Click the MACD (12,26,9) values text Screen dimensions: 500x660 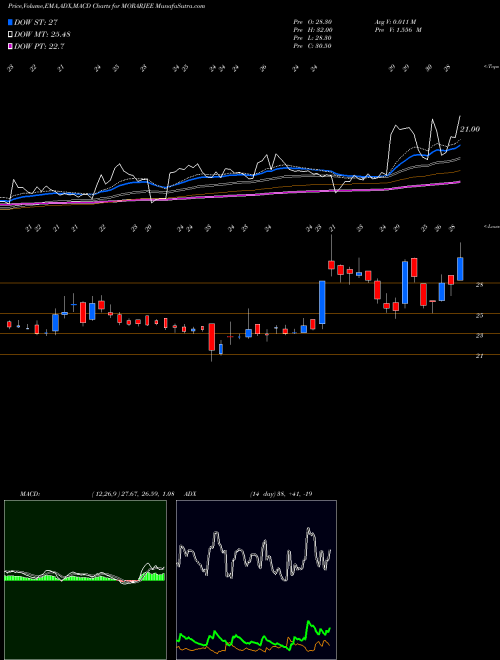click(132, 494)
